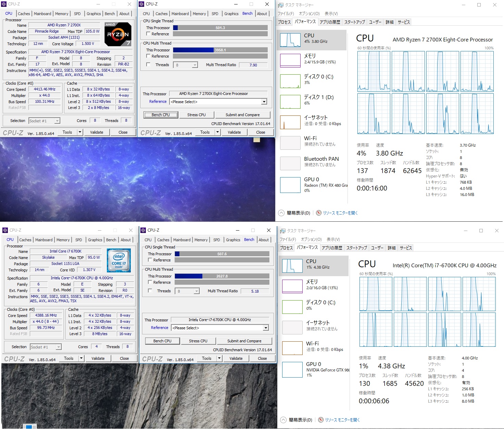Select the NVIDIA GeForce GPU 0 thumbnail

[x=292, y=370]
